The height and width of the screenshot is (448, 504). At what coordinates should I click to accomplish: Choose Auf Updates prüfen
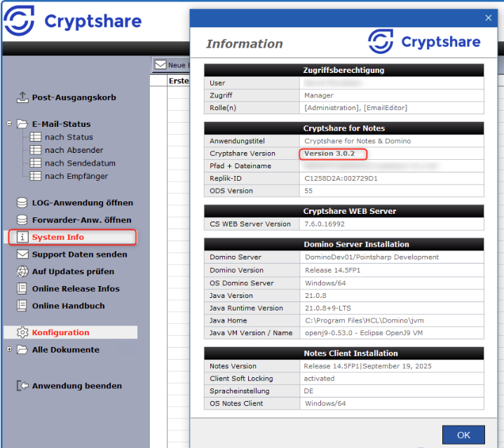coord(73,271)
